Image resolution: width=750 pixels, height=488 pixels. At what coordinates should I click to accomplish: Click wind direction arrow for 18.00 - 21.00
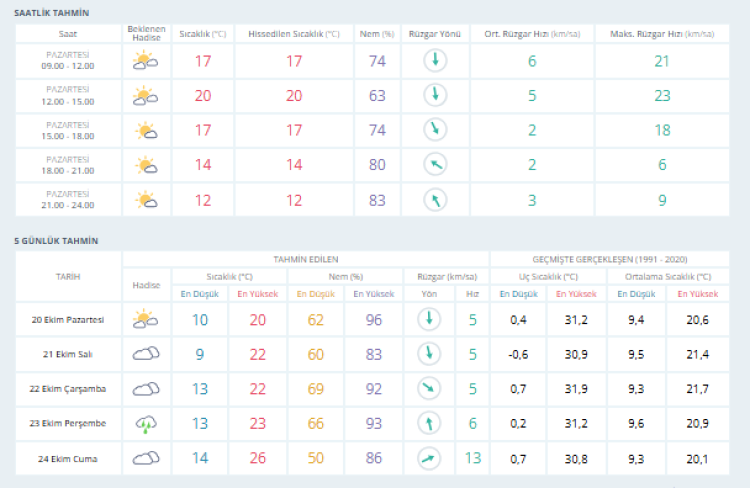(x=434, y=165)
